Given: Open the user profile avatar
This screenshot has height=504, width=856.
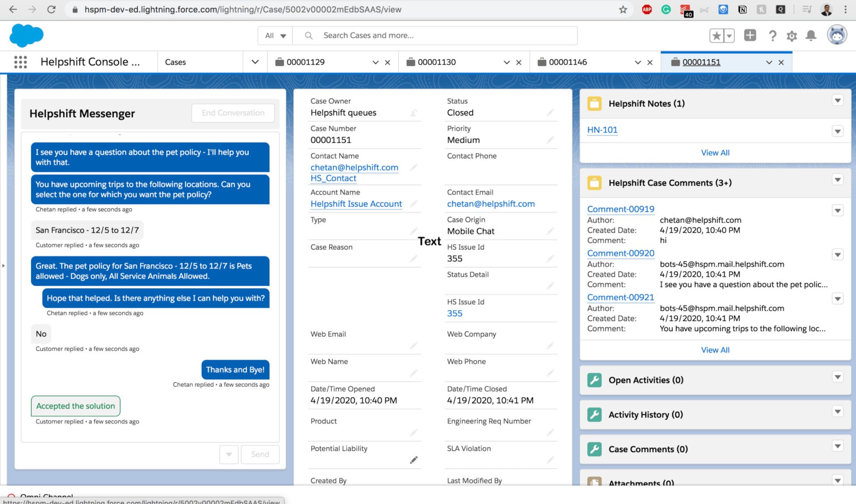Looking at the screenshot, I should (837, 35).
